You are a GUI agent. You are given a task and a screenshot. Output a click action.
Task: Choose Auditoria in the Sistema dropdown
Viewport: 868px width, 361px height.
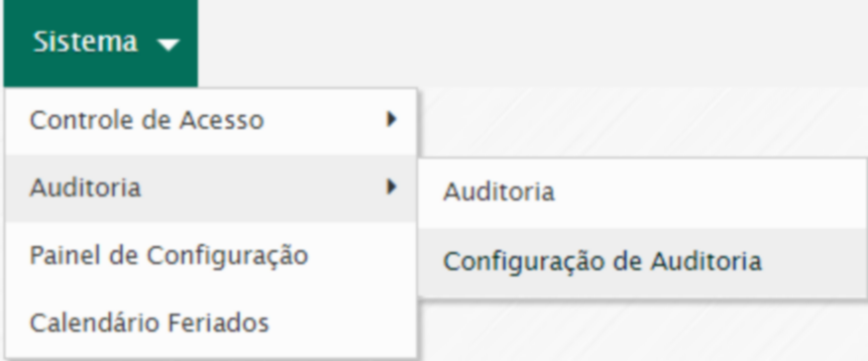(x=211, y=188)
